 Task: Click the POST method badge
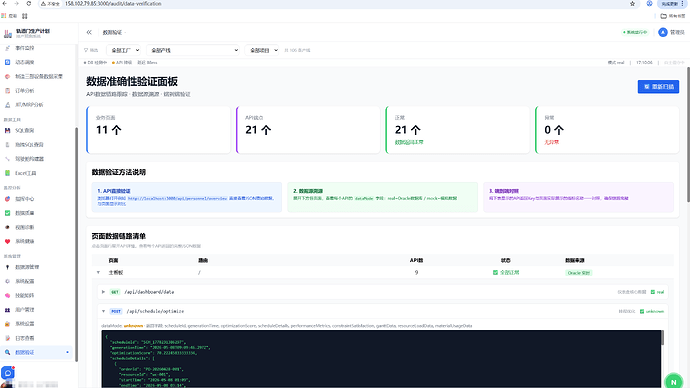click(x=116, y=311)
